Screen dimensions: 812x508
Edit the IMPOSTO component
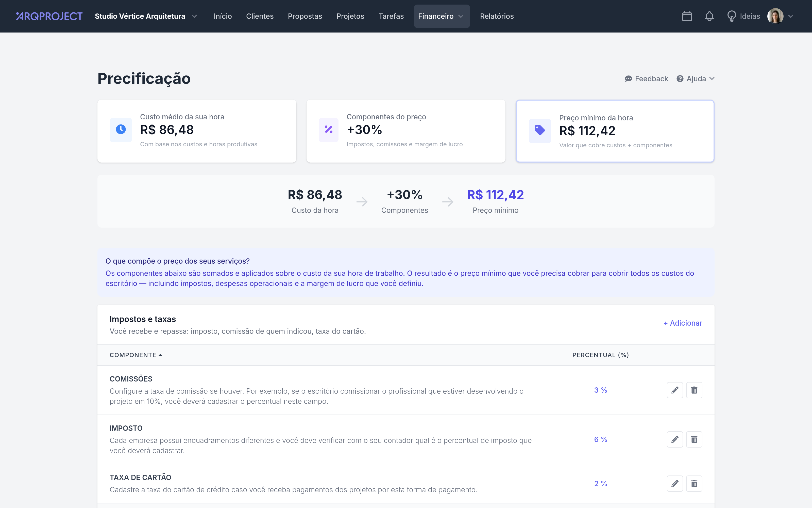click(x=675, y=439)
